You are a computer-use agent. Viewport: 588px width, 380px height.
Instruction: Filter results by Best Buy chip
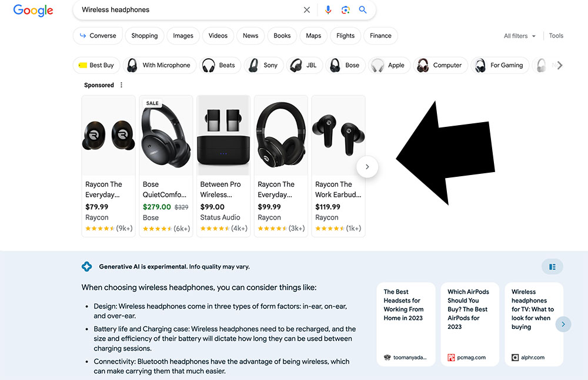tap(96, 65)
